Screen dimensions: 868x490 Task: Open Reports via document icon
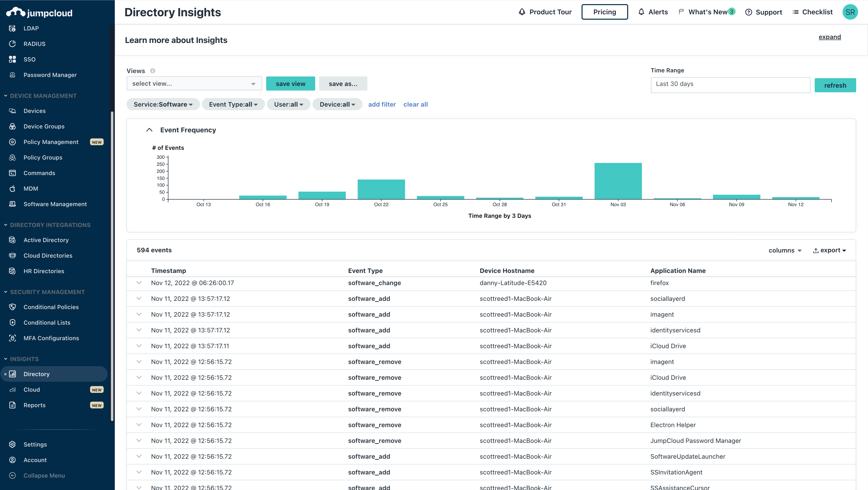12,405
